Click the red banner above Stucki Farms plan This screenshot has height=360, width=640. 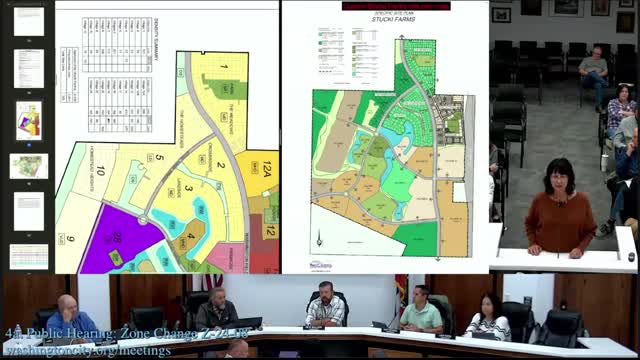[396, 6]
